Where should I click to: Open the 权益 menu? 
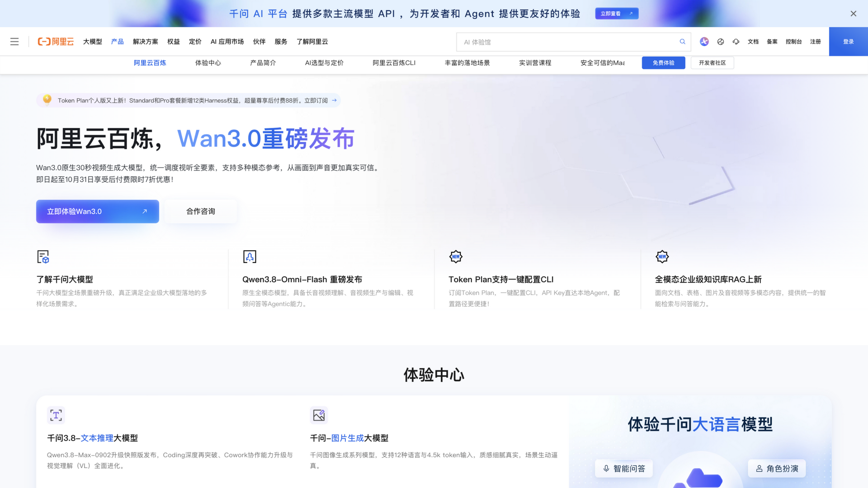pos(174,42)
